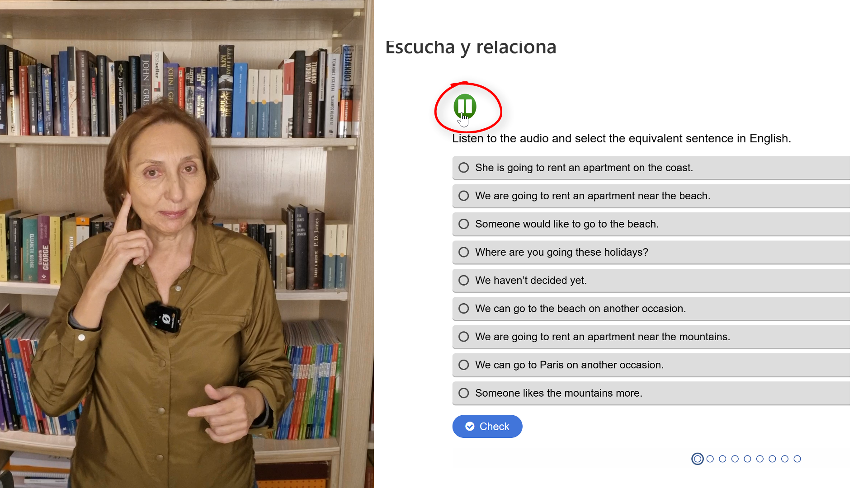Go to the first question dot
This screenshot has height=488, width=868.
coord(698,459)
